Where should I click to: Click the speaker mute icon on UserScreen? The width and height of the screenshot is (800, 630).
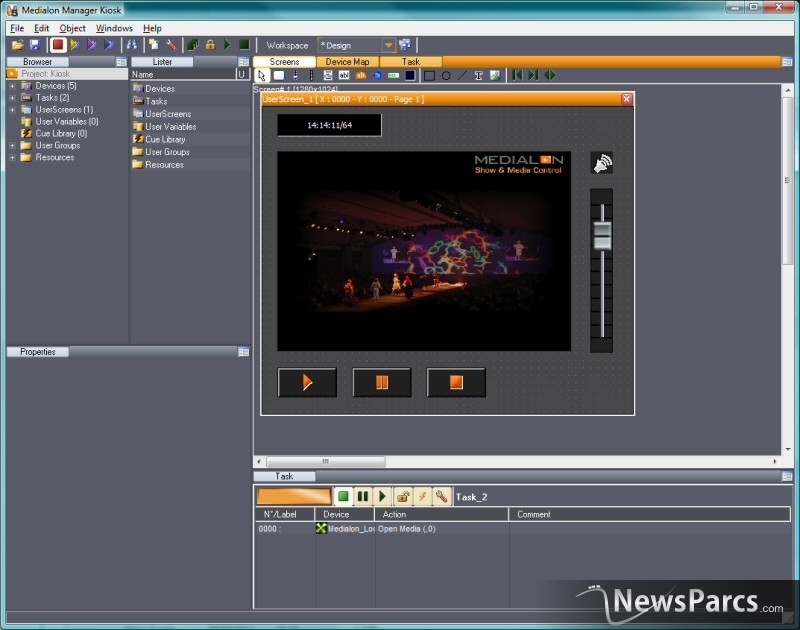(x=602, y=163)
